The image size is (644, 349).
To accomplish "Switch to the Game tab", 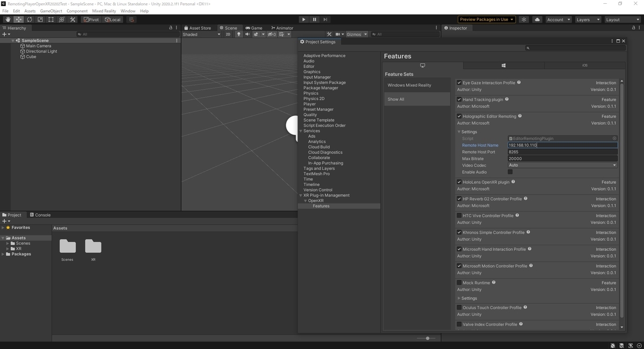I will pos(254,27).
